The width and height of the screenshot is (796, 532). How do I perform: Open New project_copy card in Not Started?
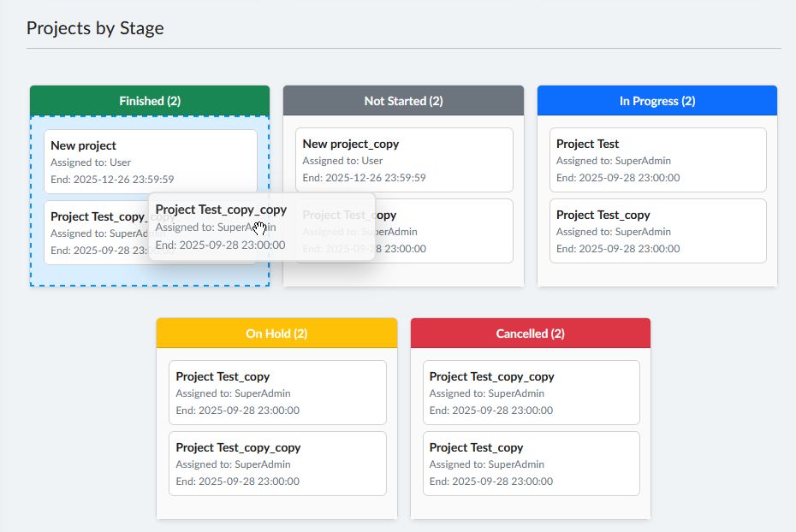click(x=404, y=160)
